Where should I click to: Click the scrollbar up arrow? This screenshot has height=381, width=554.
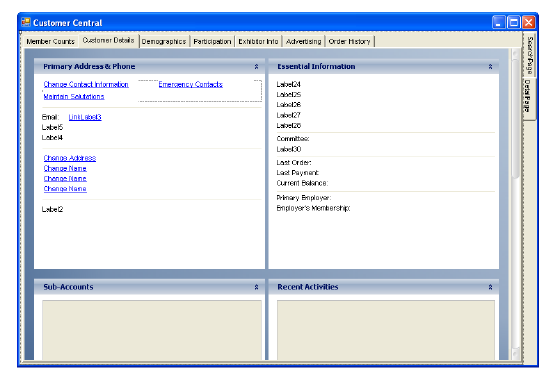click(x=515, y=54)
